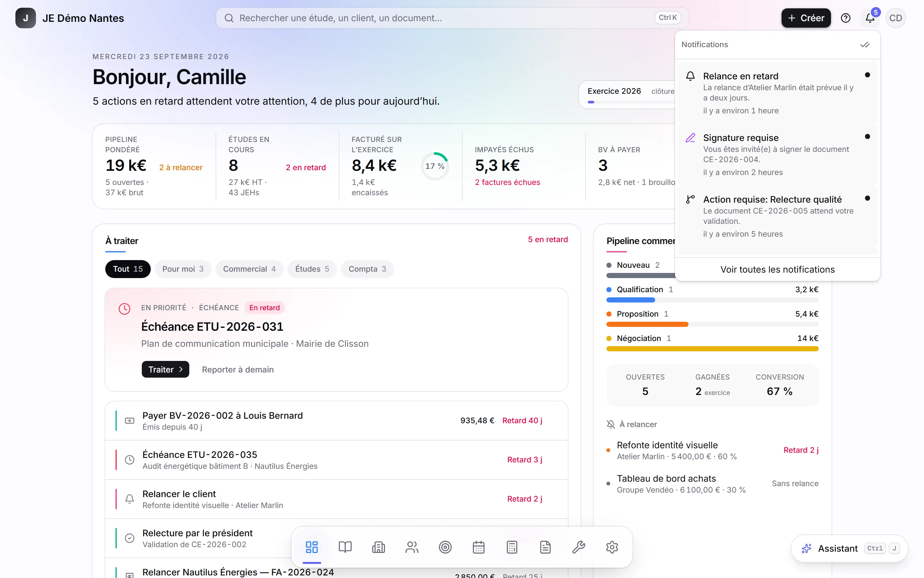
Task: Click the pen icon on Signature requise notification
Action: 690,138
